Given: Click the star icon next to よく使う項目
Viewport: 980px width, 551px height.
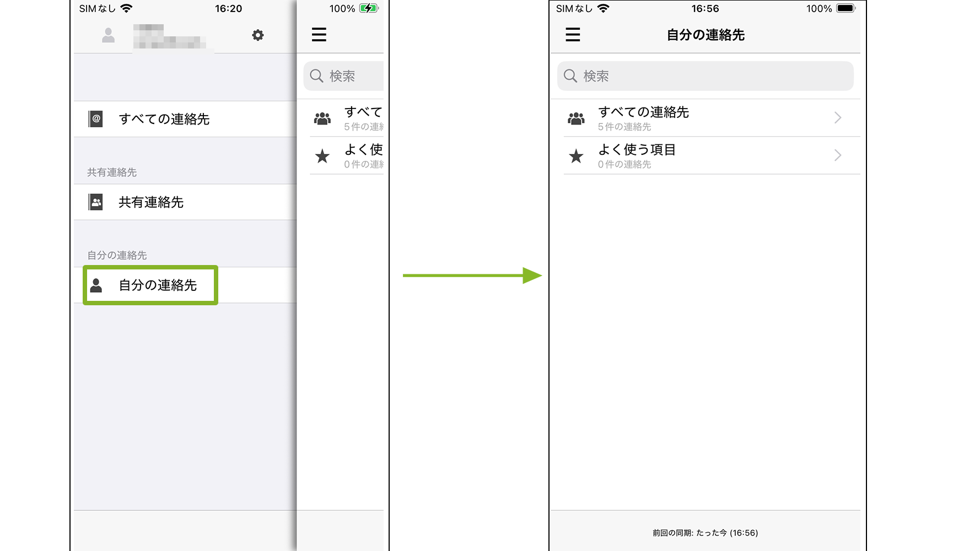Looking at the screenshot, I should click(576, 156).
